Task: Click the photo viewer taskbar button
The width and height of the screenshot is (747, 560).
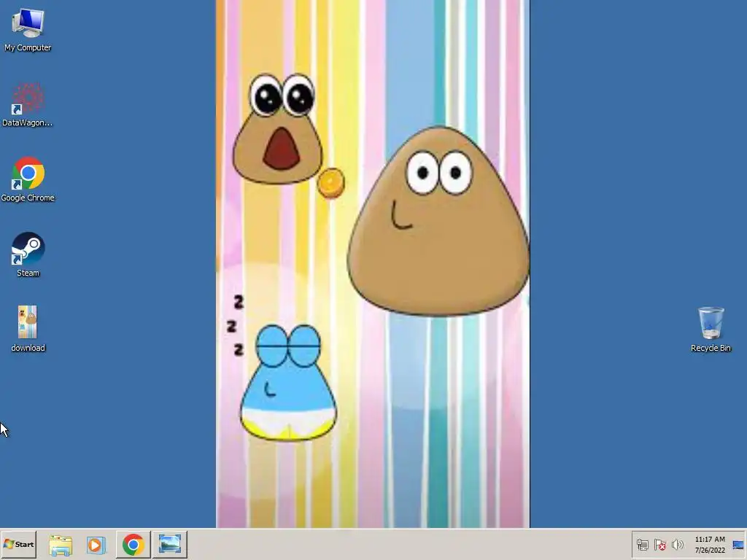Action: click(169, 544)
